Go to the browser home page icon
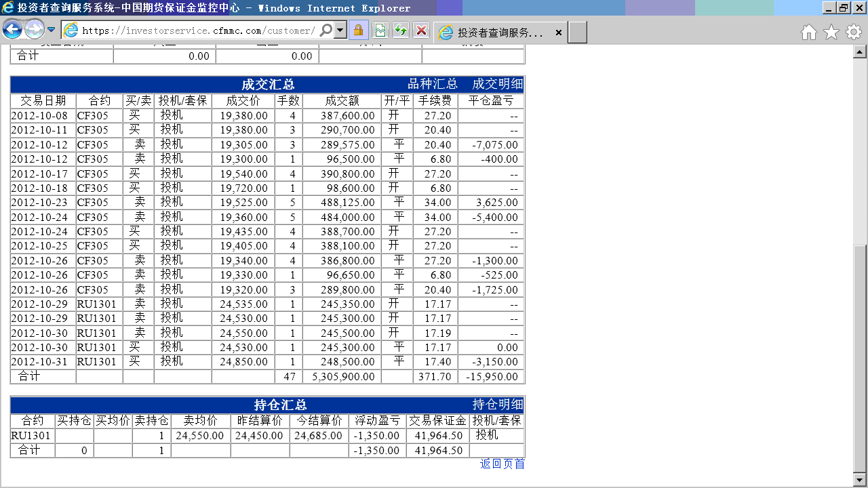The height and width of the screenshot is (488, 868). coord(808,33)
